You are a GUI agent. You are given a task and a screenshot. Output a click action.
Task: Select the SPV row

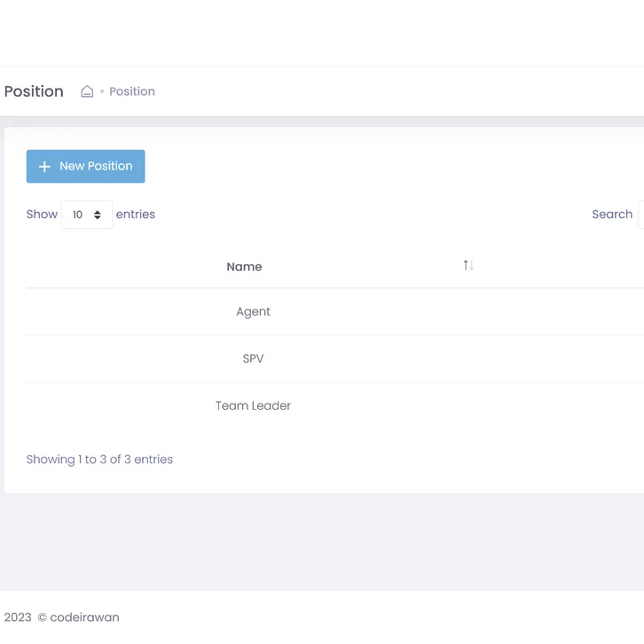click(253, 359)
